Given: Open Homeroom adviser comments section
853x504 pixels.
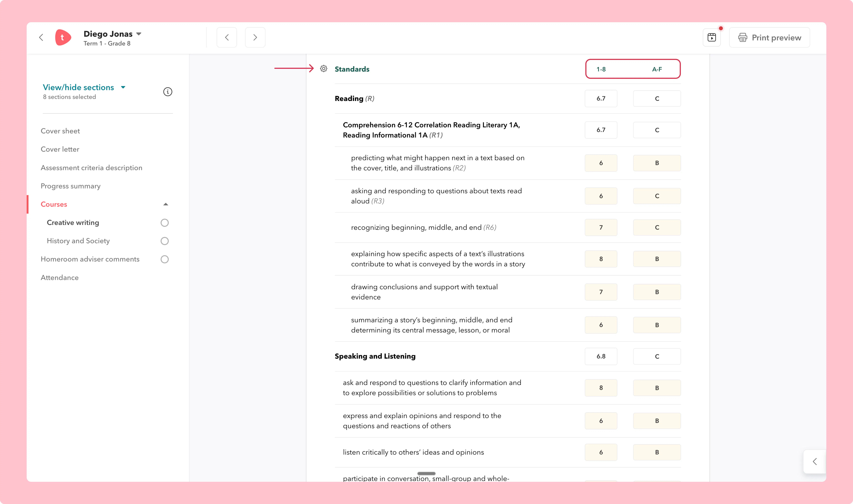Looking at the screenshot, I should (x=90, y=259).
